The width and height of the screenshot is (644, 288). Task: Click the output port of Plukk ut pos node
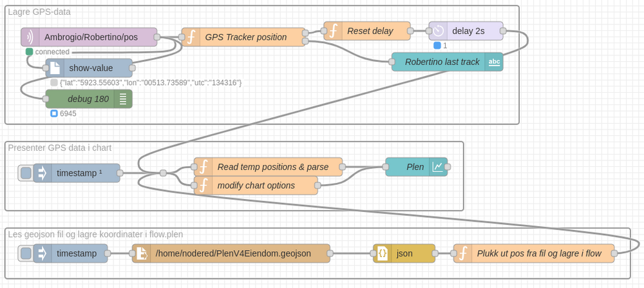614,253
